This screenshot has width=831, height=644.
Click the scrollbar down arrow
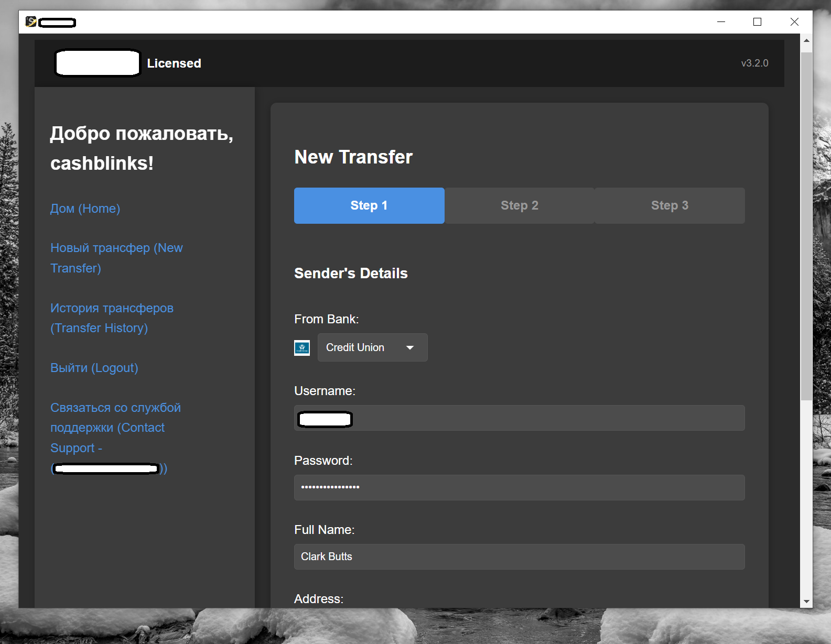coord(806,602)
